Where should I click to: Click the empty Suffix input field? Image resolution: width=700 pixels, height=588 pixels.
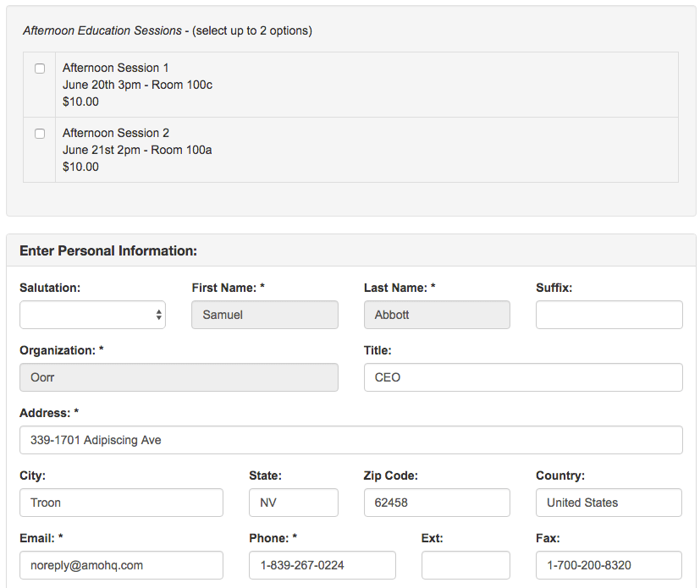609,315
